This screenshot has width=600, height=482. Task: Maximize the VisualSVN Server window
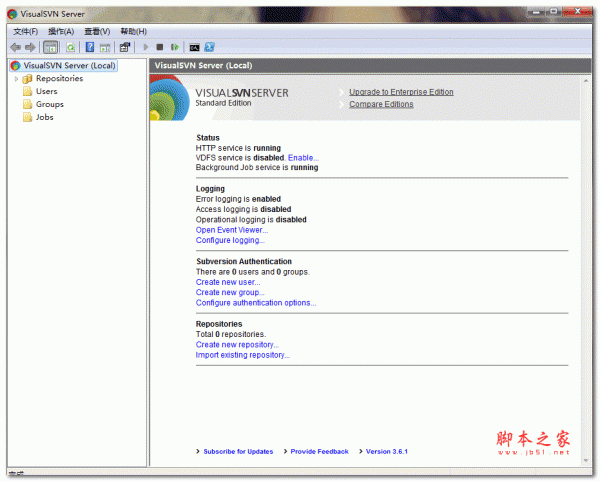click(554, 12)
